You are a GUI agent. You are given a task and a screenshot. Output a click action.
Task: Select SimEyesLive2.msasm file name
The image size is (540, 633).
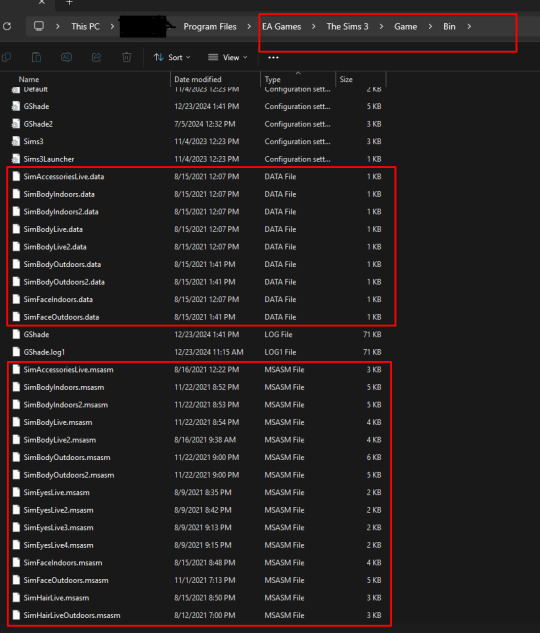(x=58, y=510)
